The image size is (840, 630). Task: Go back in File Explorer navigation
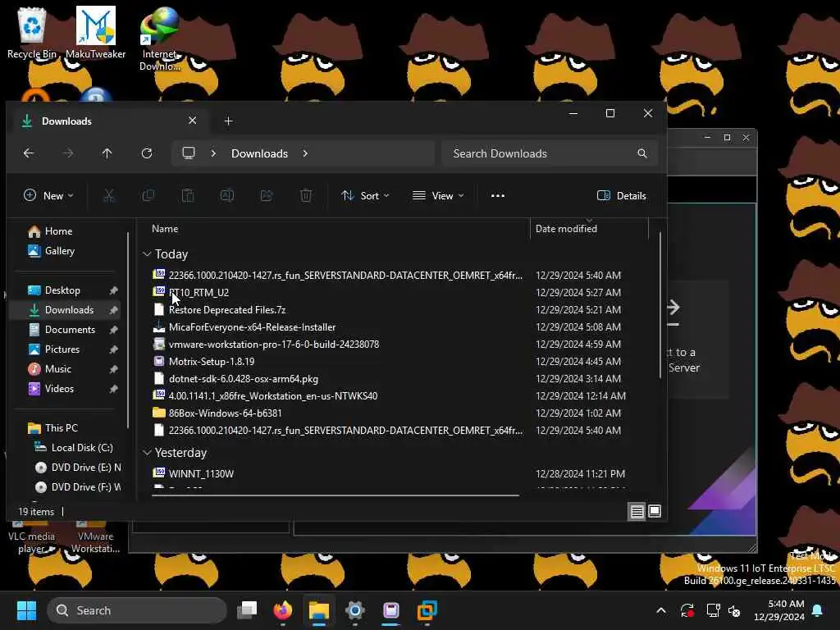tap(29, 153)
